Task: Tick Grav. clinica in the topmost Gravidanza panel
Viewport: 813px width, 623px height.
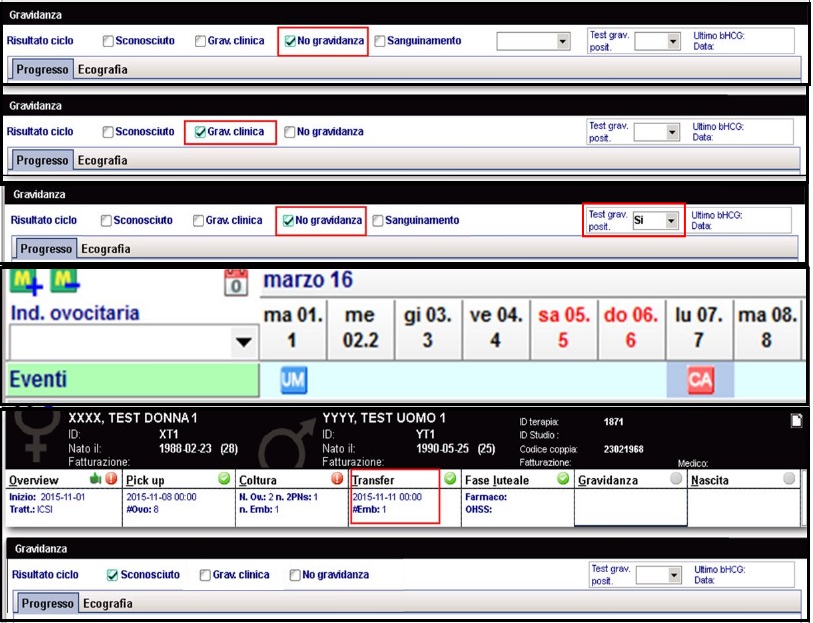Action: 200,41
